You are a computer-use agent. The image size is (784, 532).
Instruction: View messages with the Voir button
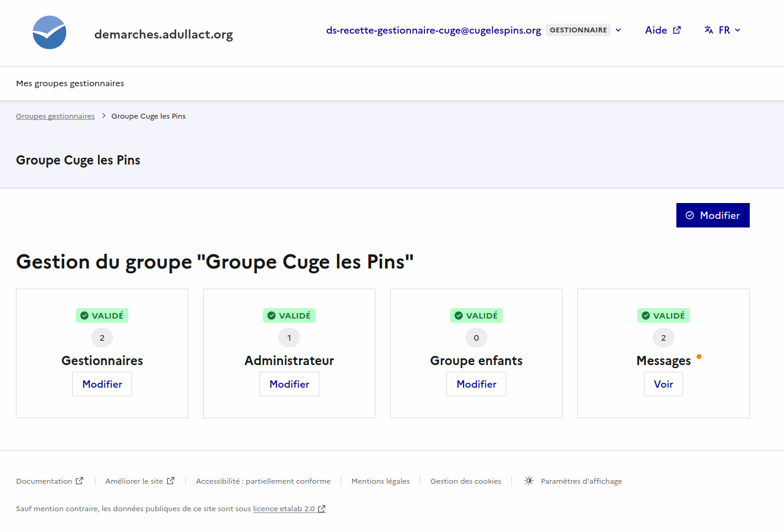664,384
